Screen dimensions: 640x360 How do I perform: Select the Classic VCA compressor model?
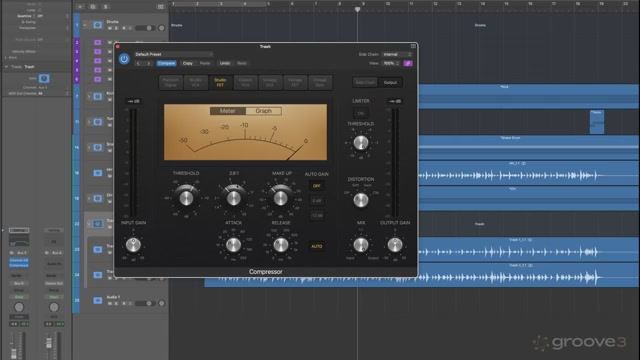245,82
